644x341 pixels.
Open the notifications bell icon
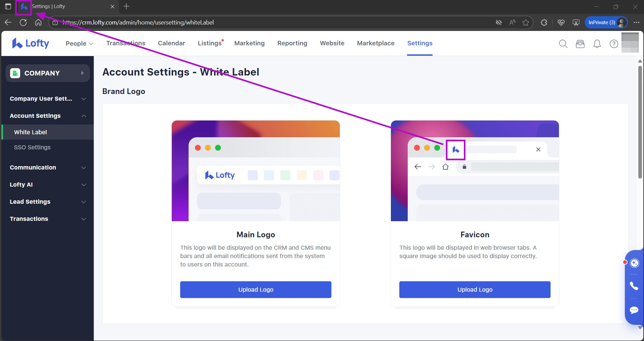tap(597, 44)
